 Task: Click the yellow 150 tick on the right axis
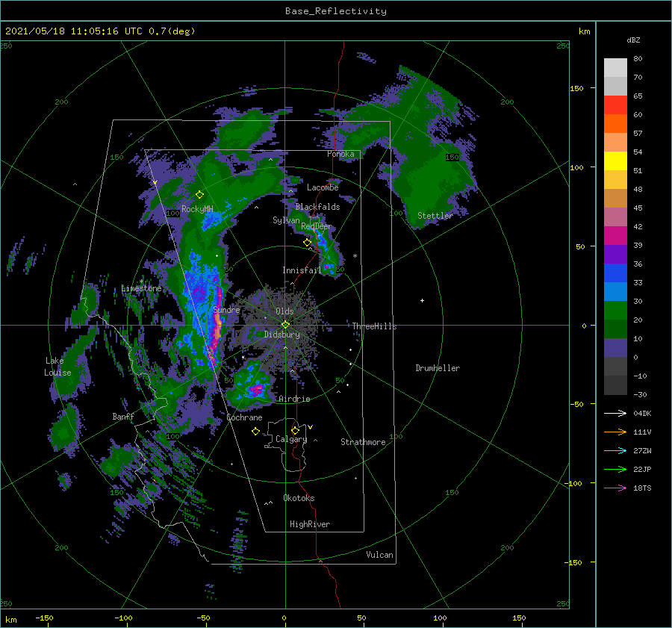click(576, 88)
